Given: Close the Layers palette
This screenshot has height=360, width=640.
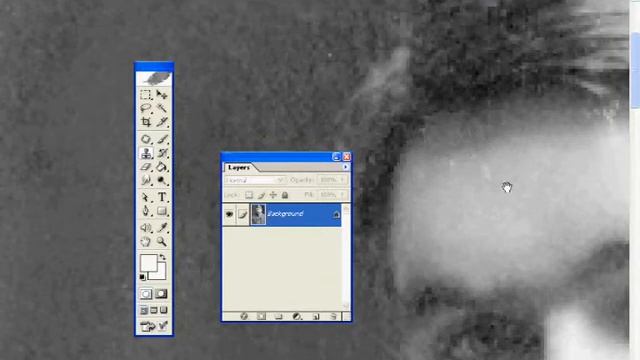Looking at the screenshot, I should [x=347, y=157].
